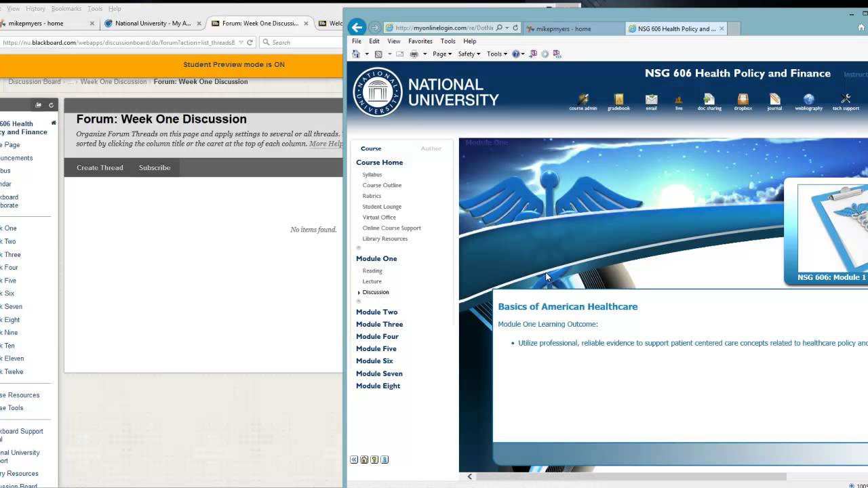Viewport: 868px width, 488px height.
Task: Open the Module Two link
Action: click(x=377, y=312)
